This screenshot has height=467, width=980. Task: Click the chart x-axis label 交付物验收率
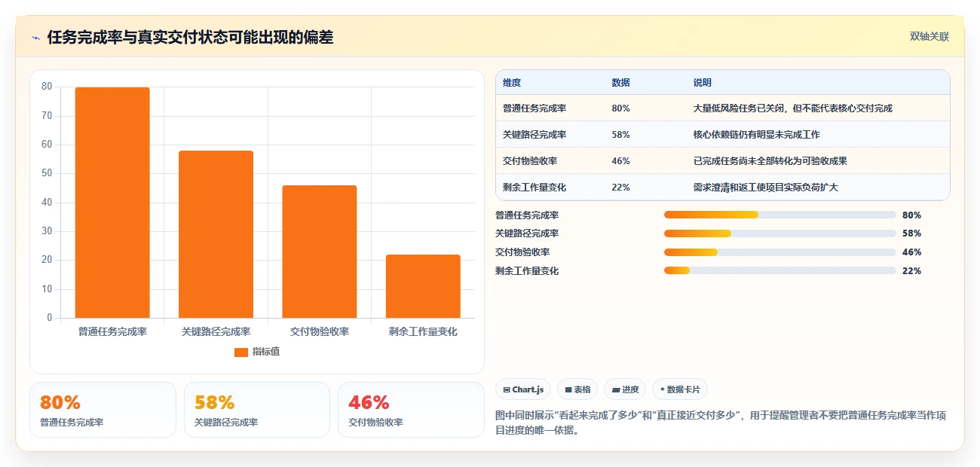click(320, 331)
